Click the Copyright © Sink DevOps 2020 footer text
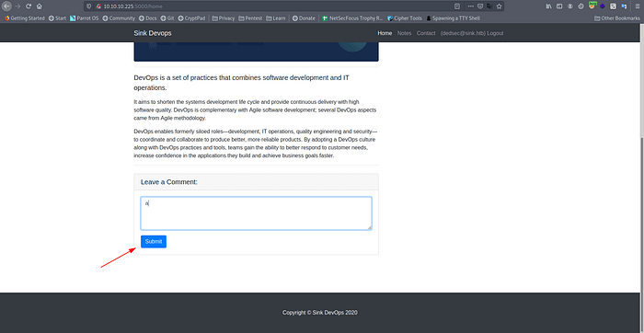Screen dimensions: 644x333 click(x=320, y=313)
